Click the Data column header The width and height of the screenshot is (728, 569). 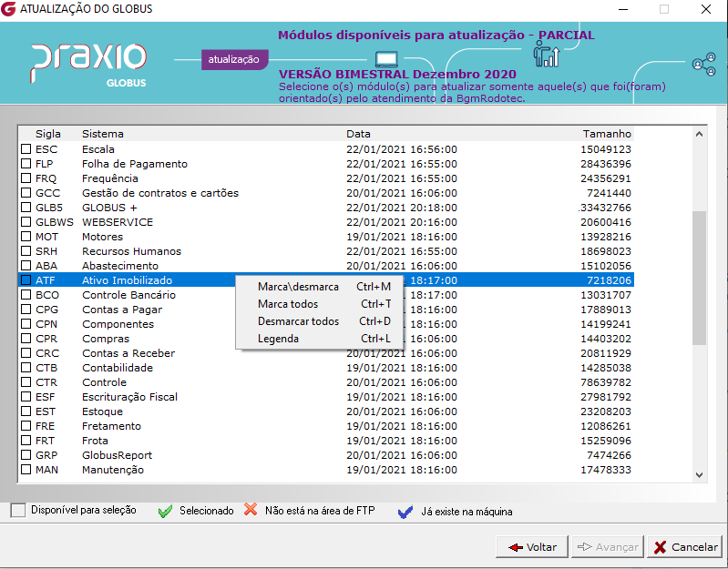358,134
